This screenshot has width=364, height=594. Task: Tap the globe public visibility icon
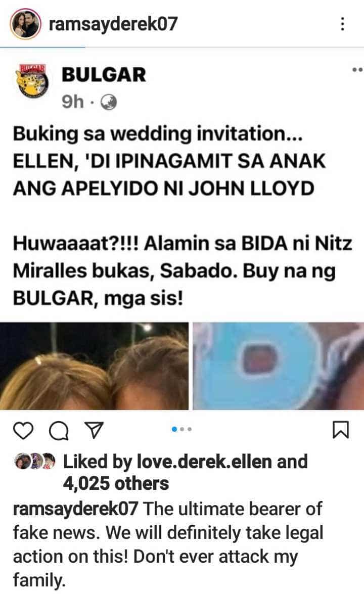point(108,102)
